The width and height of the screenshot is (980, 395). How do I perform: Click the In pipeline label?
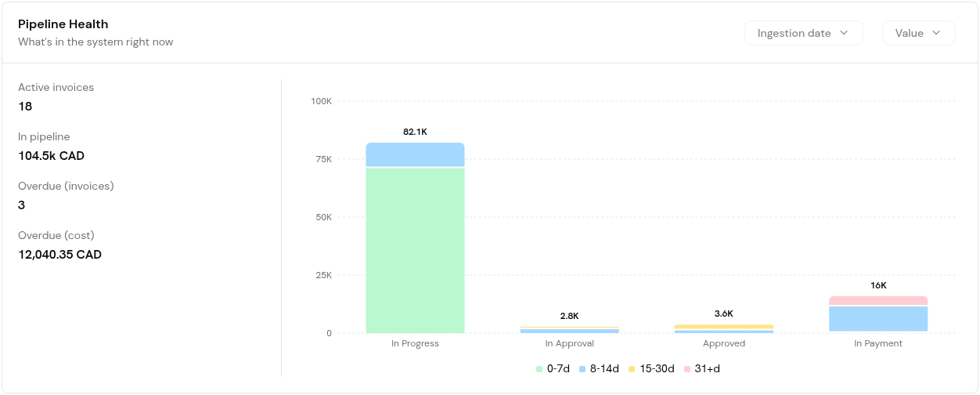tap(44, 136)
